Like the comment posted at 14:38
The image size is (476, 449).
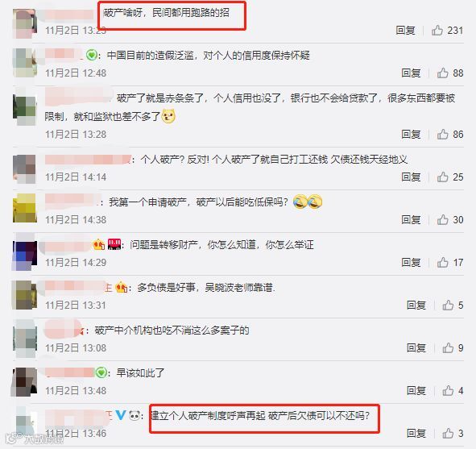click(443, 219)
